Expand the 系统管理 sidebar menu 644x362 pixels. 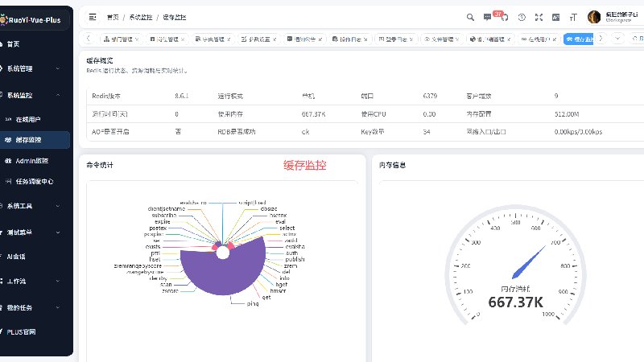click(35, 68)
